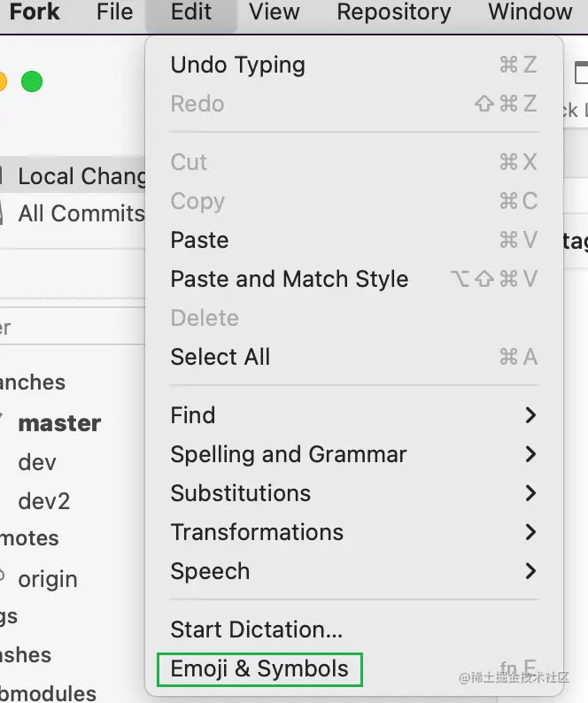Open Spelling and Grammar submenu
The height and width of the screenshot is (703, 588).
point(289,454)
